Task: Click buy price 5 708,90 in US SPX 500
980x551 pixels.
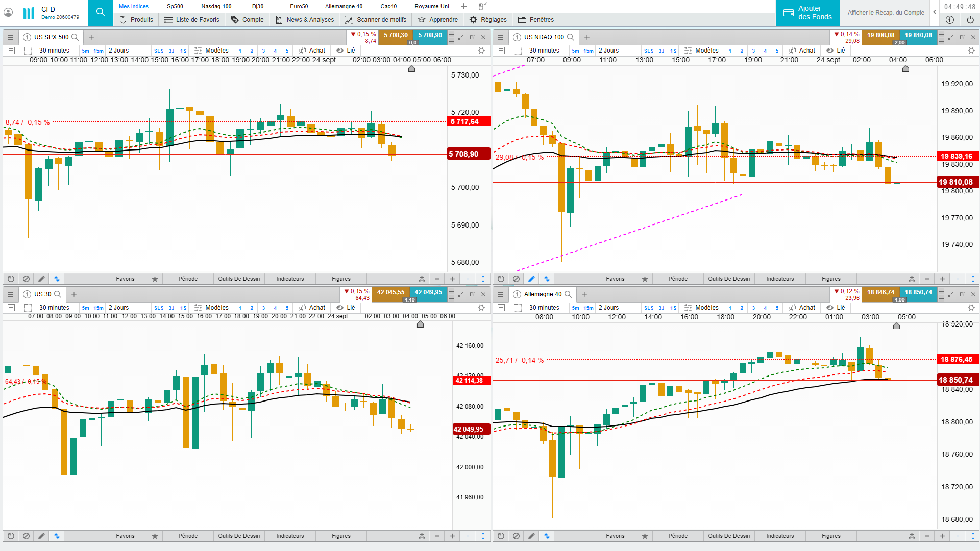Action: [x=430, y=35]
